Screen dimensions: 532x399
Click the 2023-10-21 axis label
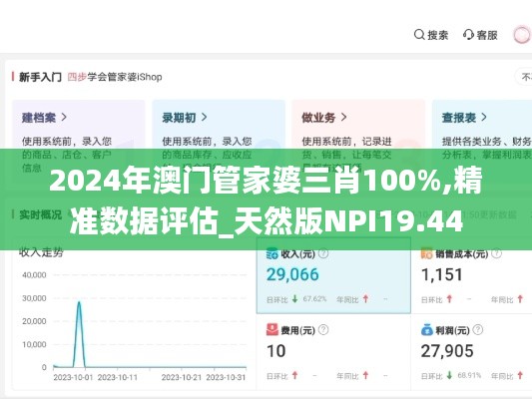[x=182, y=378]
